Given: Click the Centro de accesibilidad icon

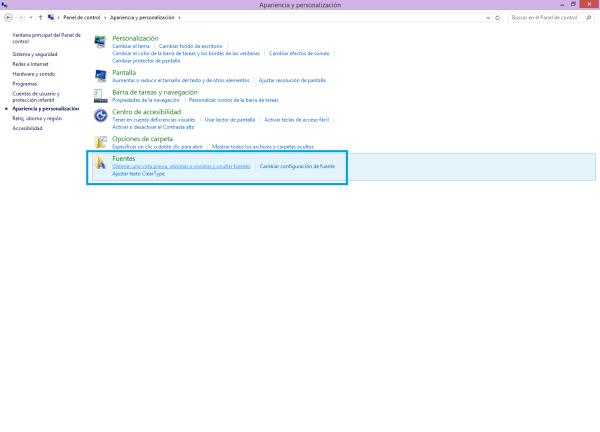Looking at the screenshot, I should [x=100, y=118].
